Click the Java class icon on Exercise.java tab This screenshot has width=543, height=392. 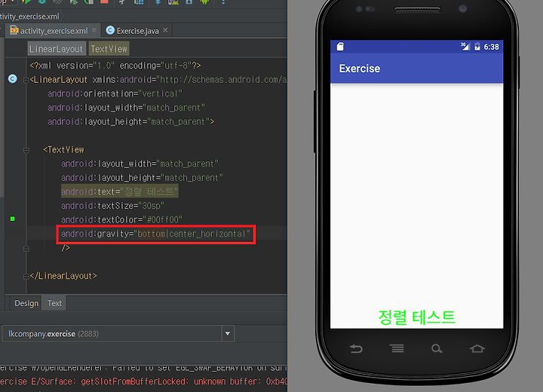(x=110, y=30)
